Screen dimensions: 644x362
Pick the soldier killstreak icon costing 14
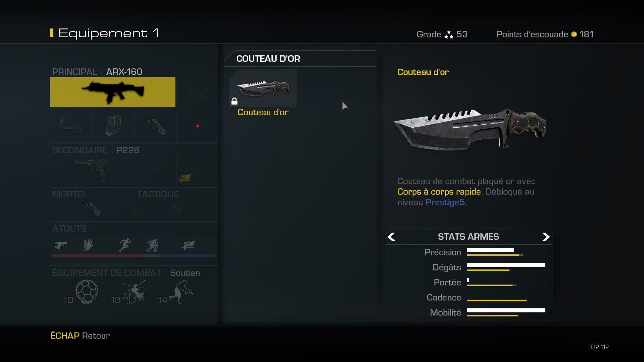(182, 292)
